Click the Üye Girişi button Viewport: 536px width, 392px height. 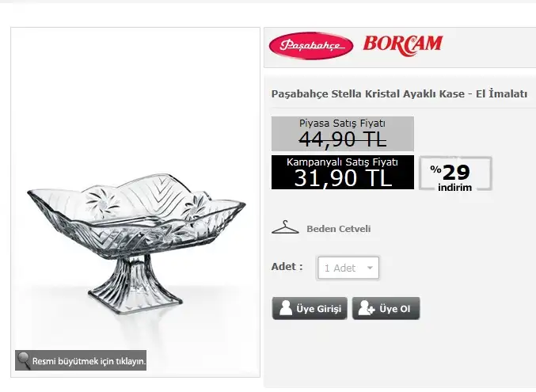(310, 308)
